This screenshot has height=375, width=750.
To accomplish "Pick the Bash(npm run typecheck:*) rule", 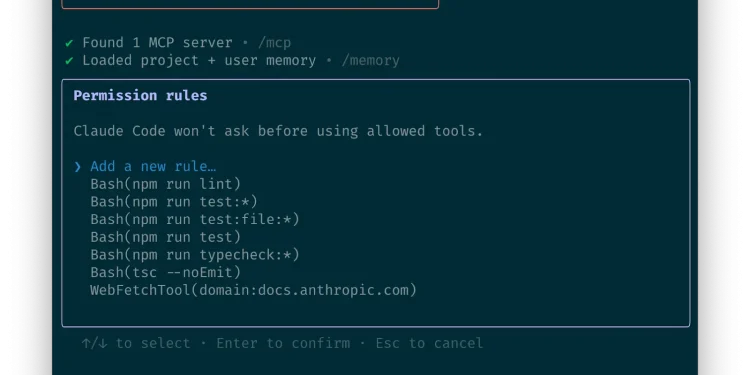I will click(x=195, y=255).
